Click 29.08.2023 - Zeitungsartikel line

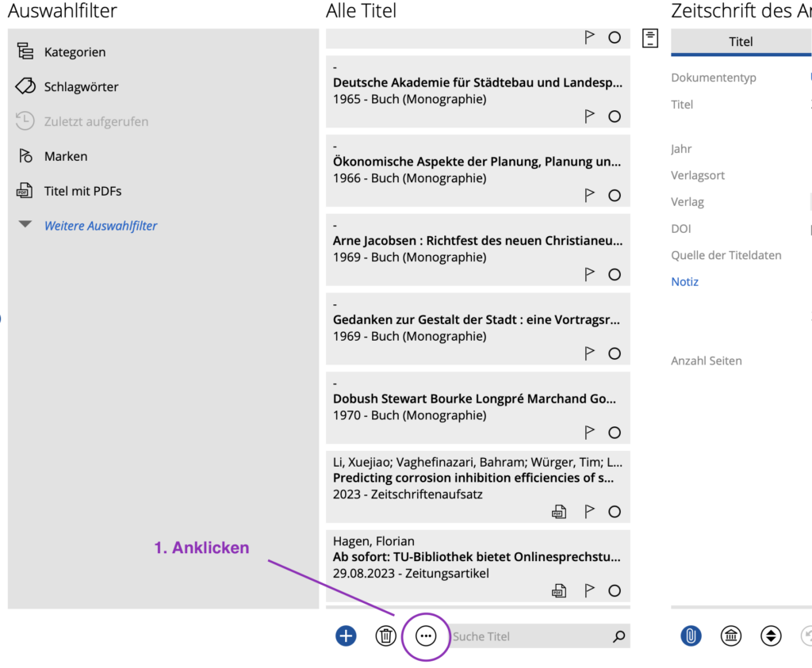coord(411,574)
